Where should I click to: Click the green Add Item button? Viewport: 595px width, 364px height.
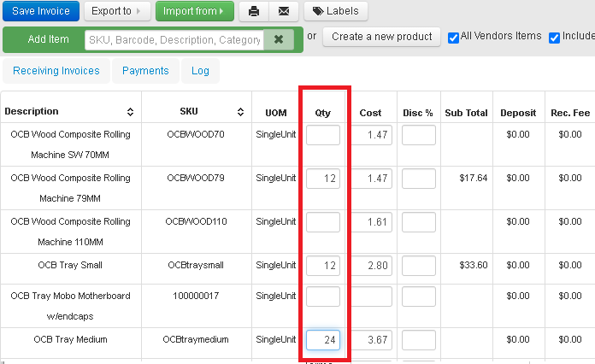click(x=48, y=39)
